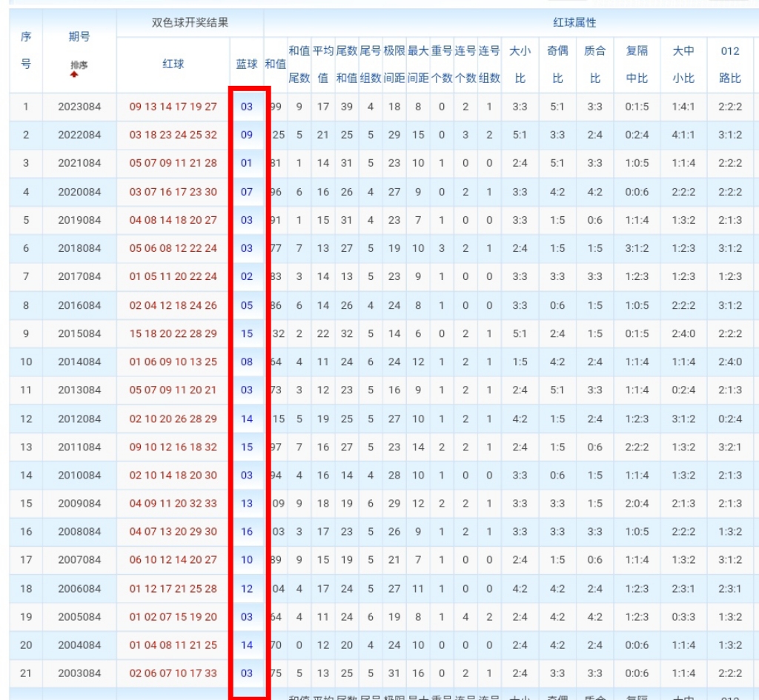Select period number 2004084
The width and height of the screenshot is (759, 700).
(79, 645)
